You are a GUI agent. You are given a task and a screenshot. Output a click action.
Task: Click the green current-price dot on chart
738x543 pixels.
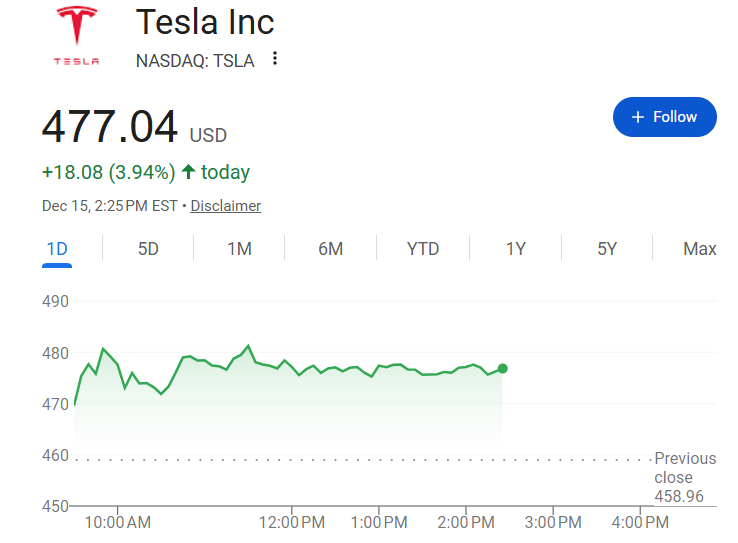point(502,368)
